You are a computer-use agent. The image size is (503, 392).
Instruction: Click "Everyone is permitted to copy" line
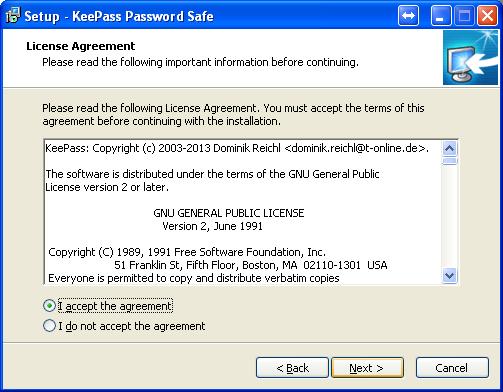[194, 278]
